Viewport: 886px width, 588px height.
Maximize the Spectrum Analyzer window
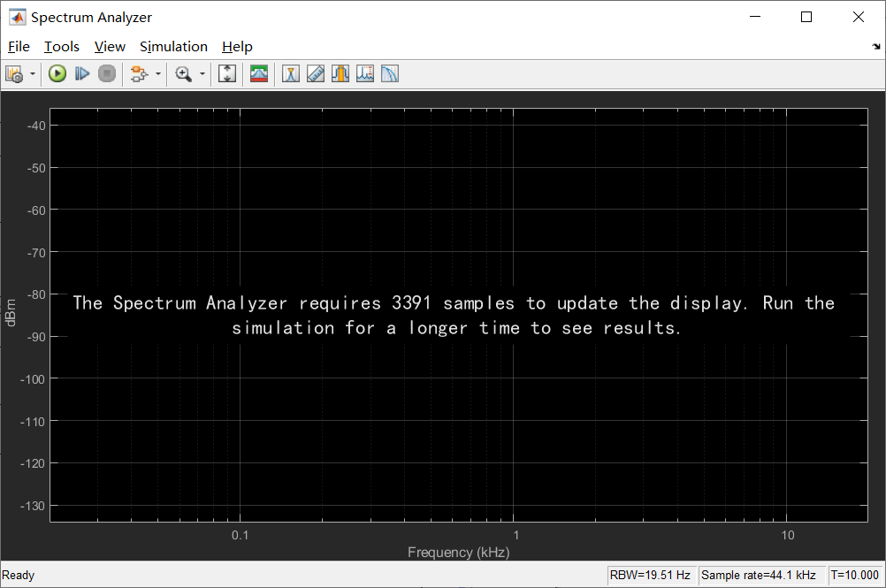pyautogui.click(x=806, y=17)
